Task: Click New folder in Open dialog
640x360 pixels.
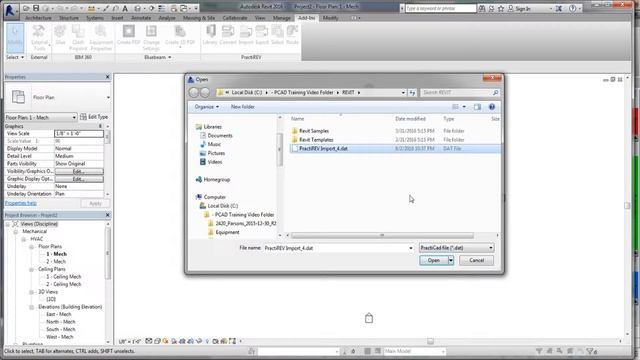Action: tap(242, 107)
